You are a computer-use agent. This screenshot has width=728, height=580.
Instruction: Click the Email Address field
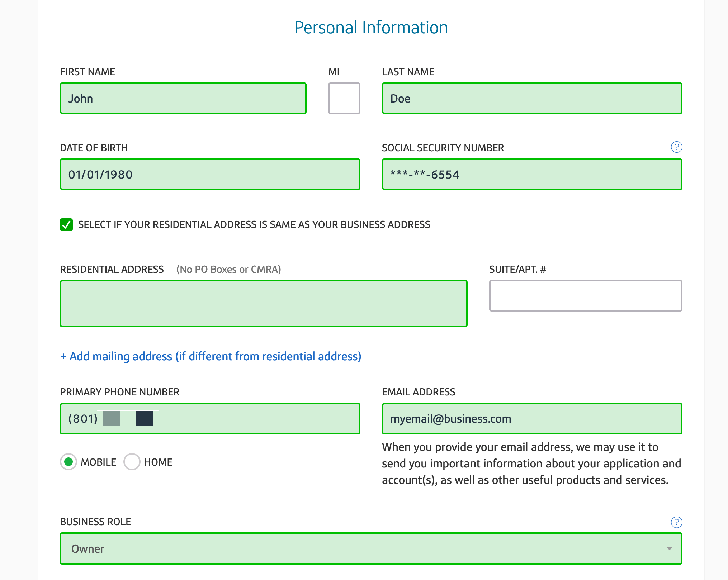tap(532, 419)
